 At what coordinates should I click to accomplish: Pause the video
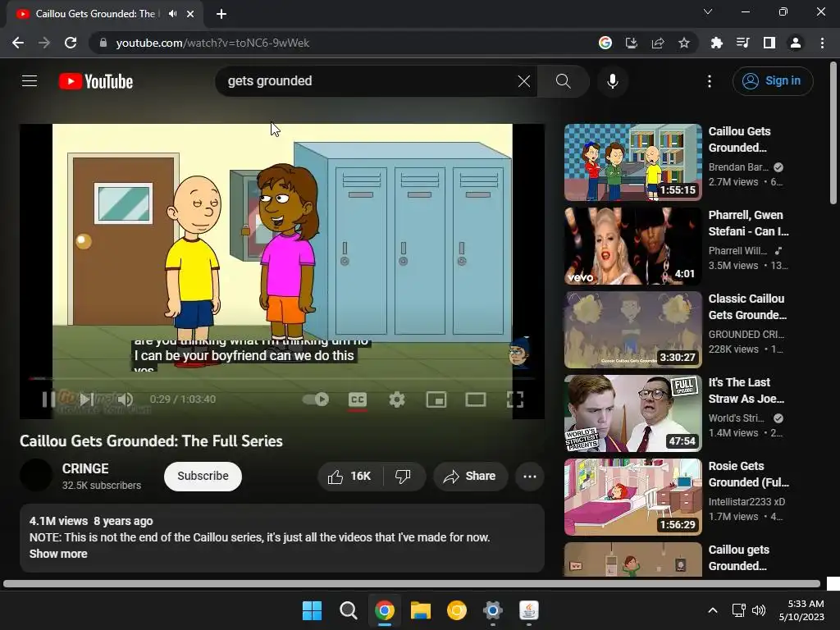(x=48, y=399)
